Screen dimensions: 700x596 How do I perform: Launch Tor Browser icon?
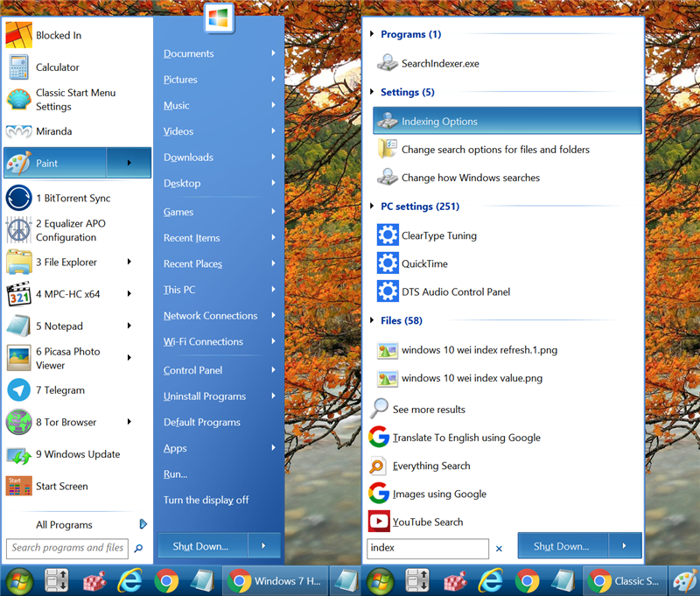tap(18, 422)
